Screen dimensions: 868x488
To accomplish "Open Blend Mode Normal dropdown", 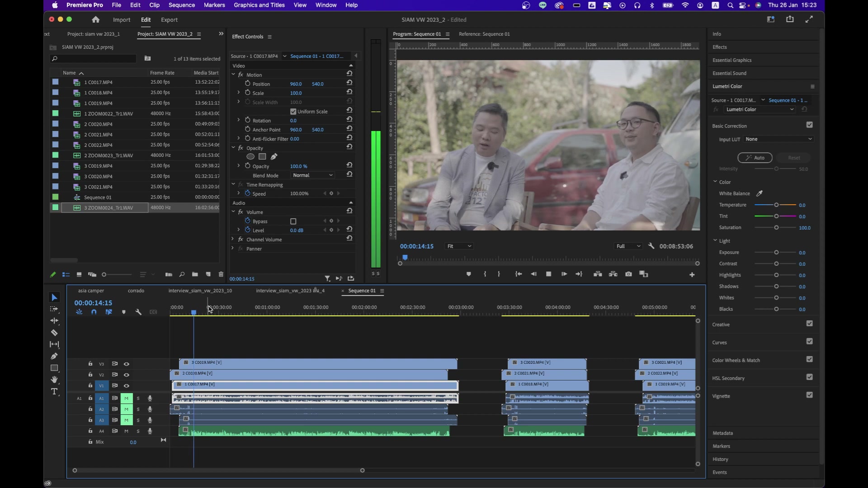I will click(x=312, y=175).
